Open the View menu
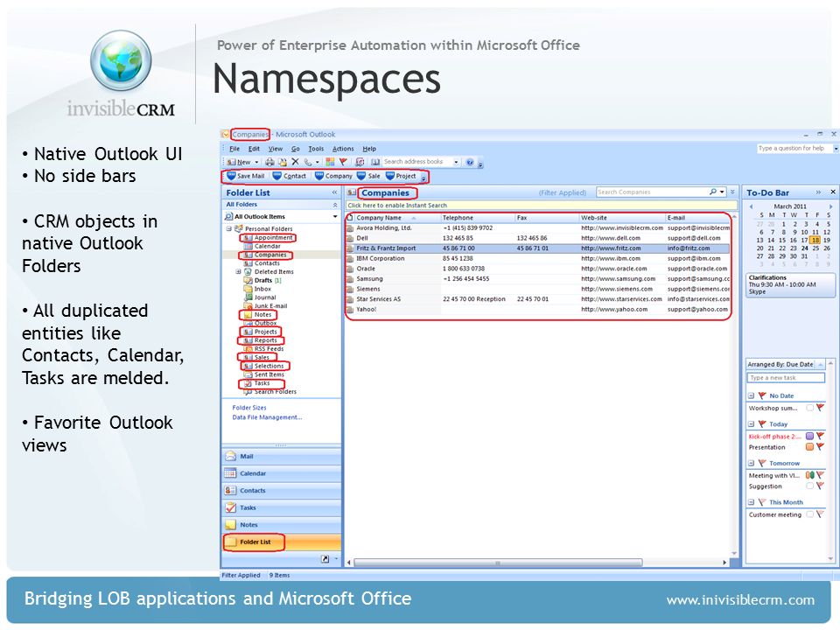 pyautogui.click(x=276, y=149)
